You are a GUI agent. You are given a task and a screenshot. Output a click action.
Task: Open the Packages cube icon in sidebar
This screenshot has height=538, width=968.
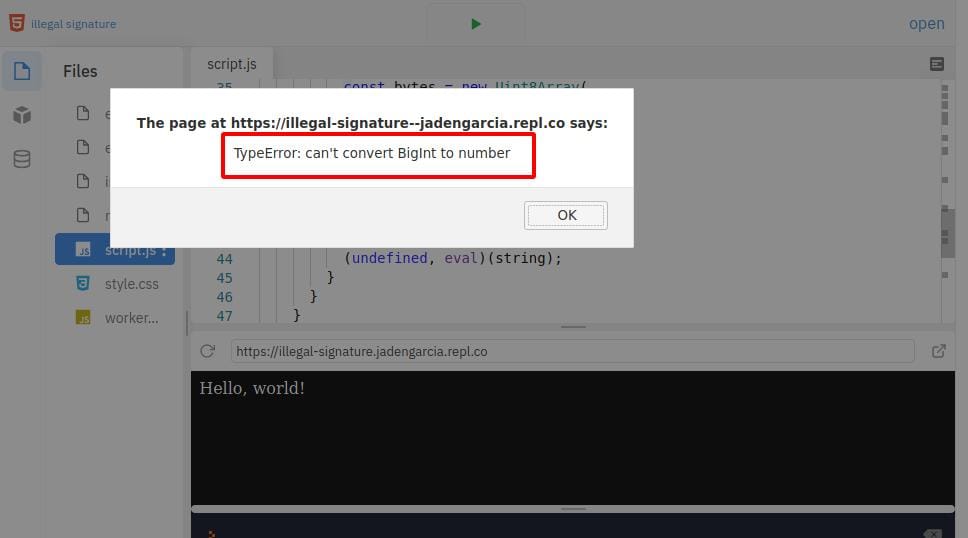[22, 115]
